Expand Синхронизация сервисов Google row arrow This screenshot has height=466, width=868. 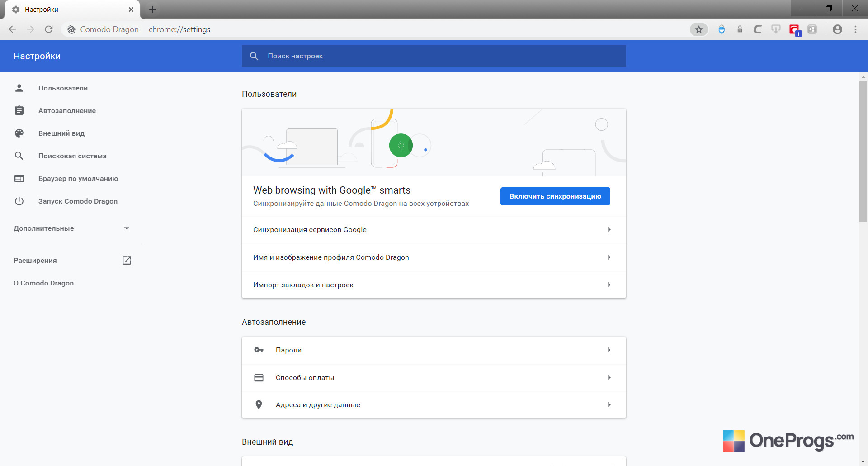(609, 230)
